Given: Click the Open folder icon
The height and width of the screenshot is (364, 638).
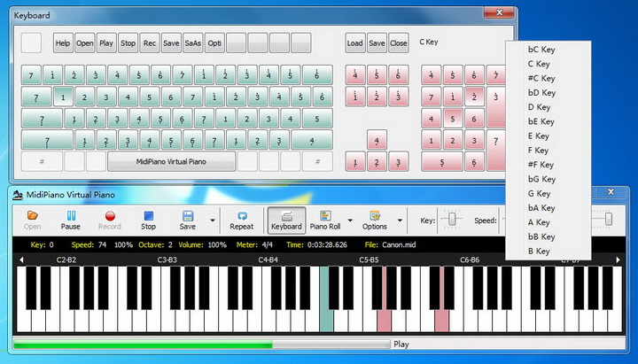Looking at the screenshot, I should (33, 215).
